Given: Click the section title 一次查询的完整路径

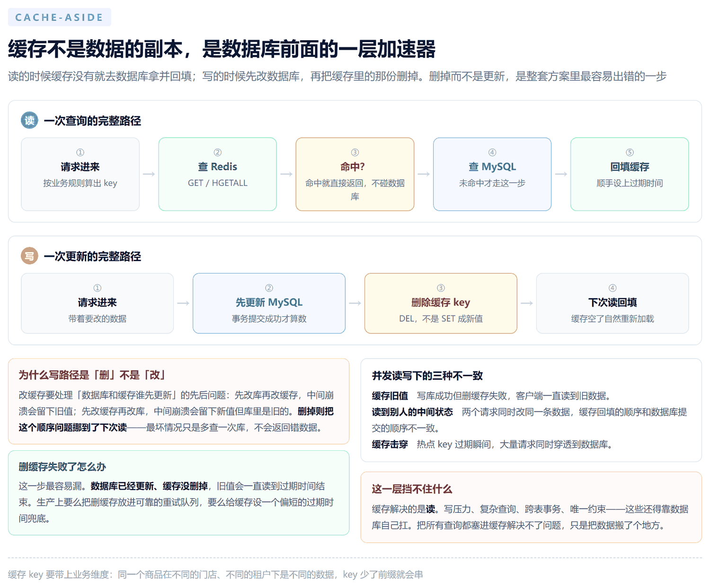Looking at the screenshot, I should coord(92,121).
